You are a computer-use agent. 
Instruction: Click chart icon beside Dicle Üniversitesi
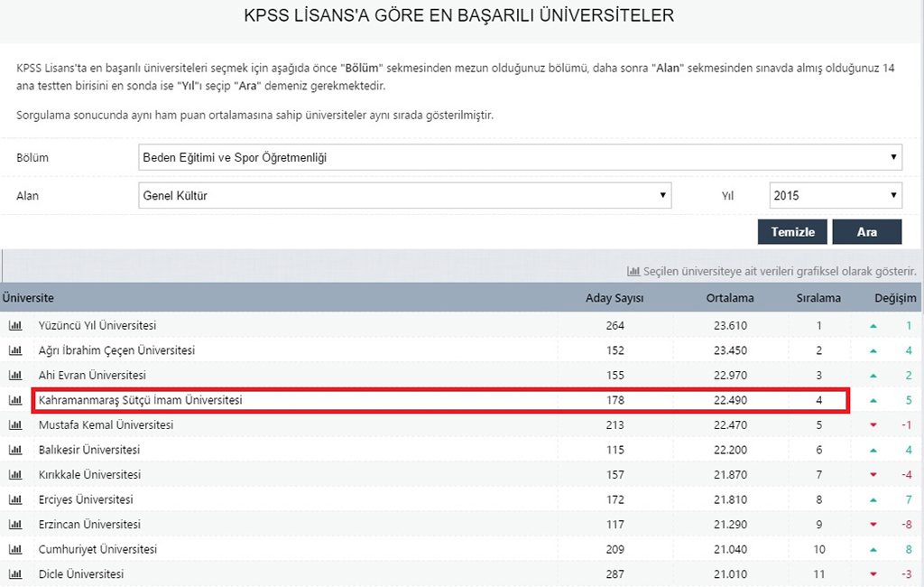point(15,573)
